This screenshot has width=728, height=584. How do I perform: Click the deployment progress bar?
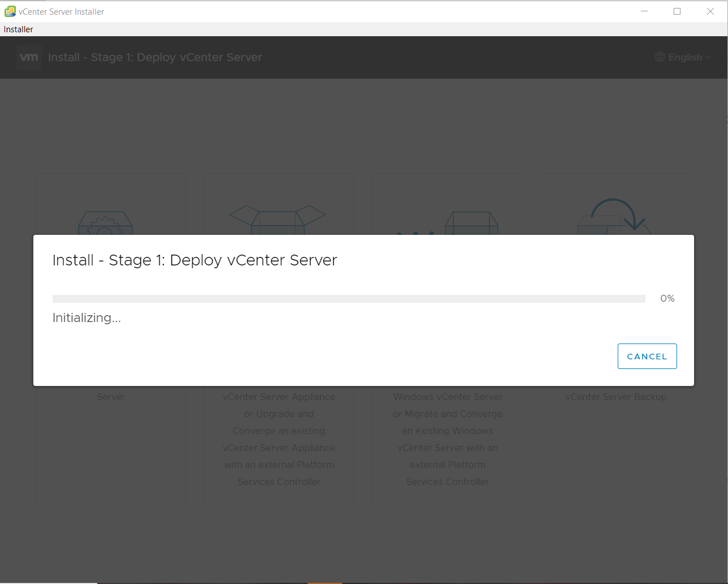coord(348,299)
